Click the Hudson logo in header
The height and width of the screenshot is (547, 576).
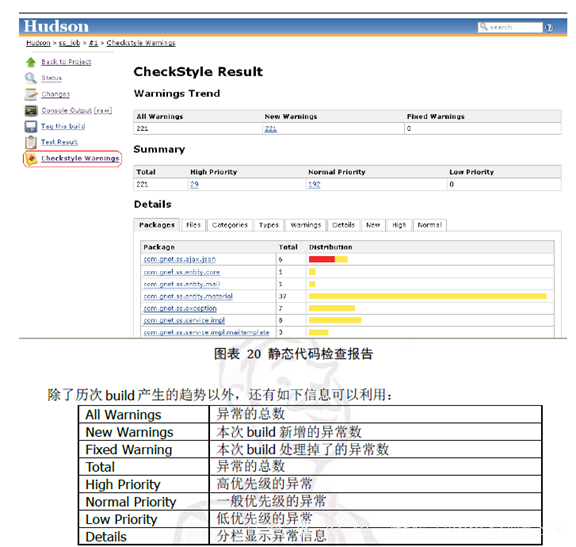click(56, 26)
